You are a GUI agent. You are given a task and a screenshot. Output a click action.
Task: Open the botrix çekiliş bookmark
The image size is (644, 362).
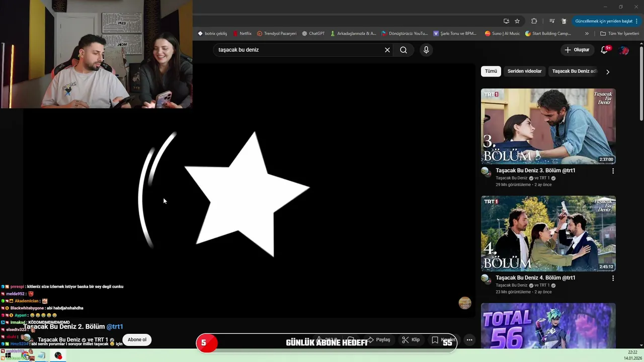point(212,34)
